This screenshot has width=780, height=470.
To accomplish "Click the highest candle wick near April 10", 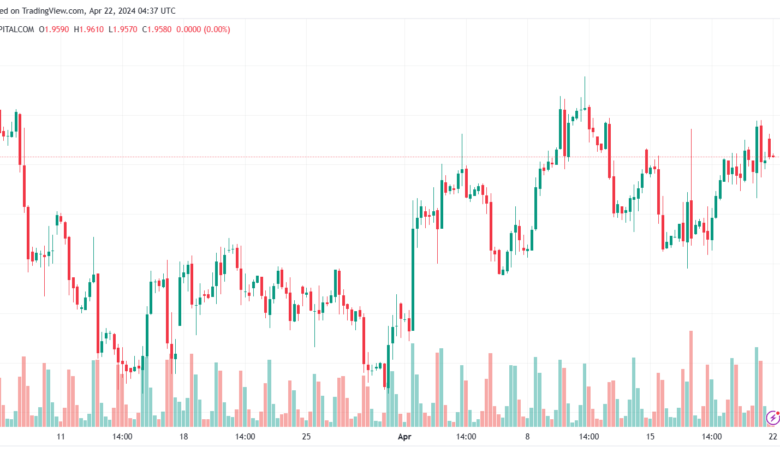I will click(585, 92).
